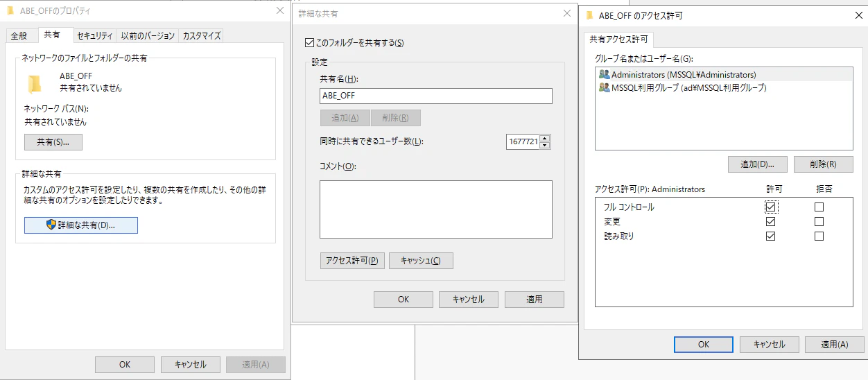The image size is (868, 380).
Task: Click キャンセル in ABE_OFF properties window
Action: [x=191, y=365]
